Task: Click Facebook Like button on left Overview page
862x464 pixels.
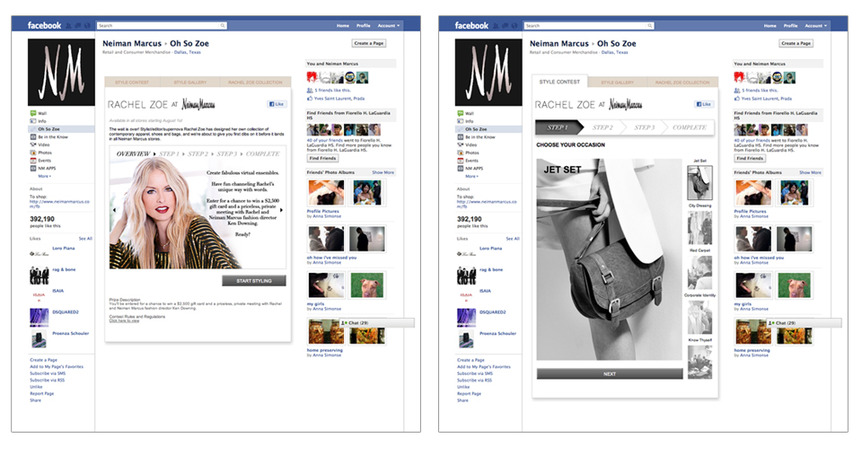Action: [x=276, y=104]
